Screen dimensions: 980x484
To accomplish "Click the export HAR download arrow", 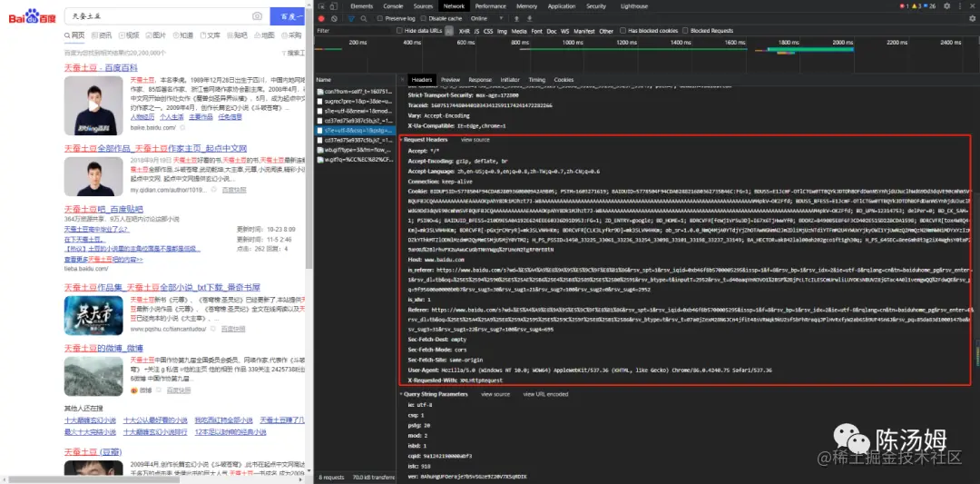I will coord(529,19).
